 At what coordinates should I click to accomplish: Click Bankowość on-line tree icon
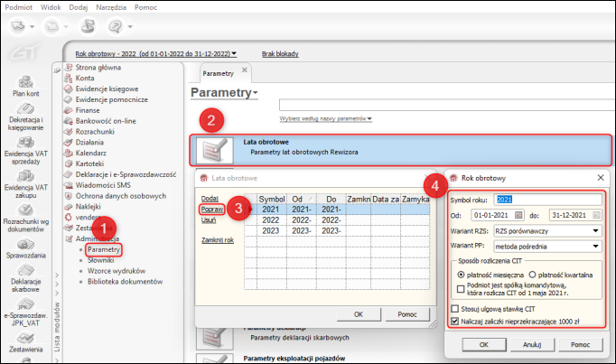tap(69, 121)
